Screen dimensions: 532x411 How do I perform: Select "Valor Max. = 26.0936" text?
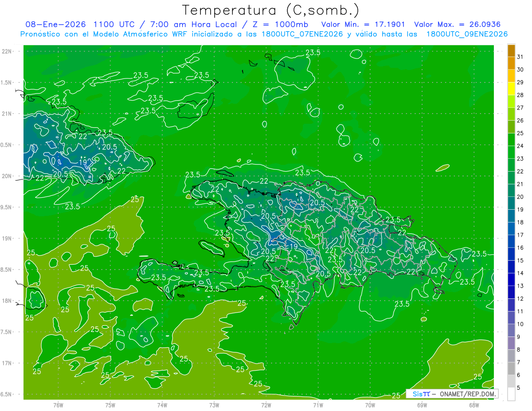[x=457, y=24]
